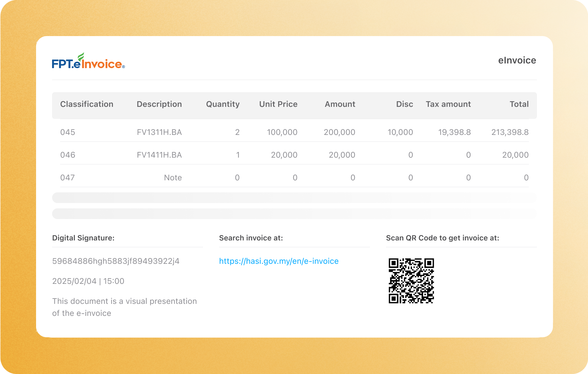Select the Quantity column header

coord(223,104)
